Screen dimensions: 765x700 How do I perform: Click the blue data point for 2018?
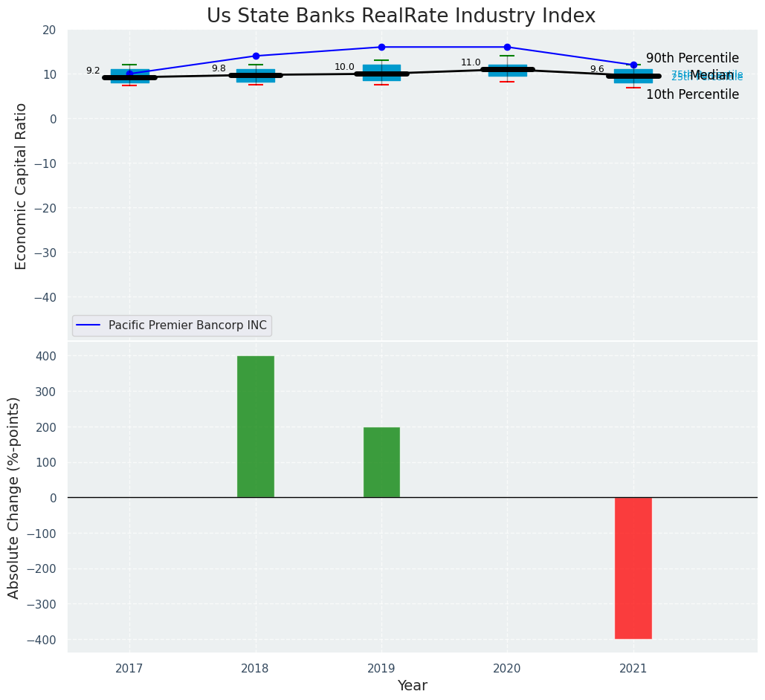256,56
